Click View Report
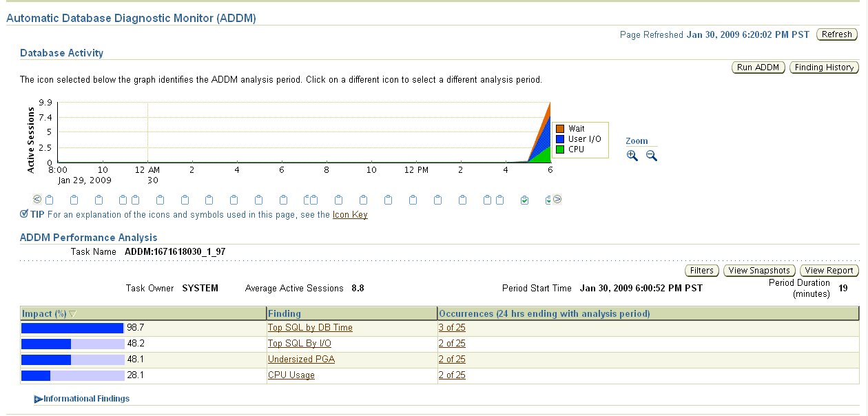The image size is (868, 416). click(x=829, y=270)
